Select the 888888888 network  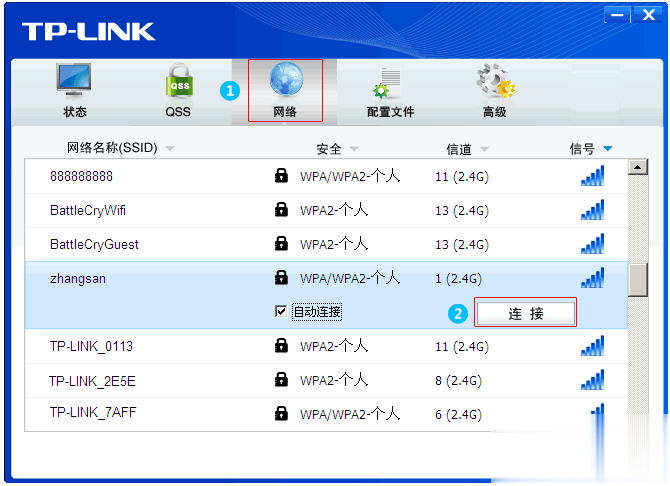point(81,176)
